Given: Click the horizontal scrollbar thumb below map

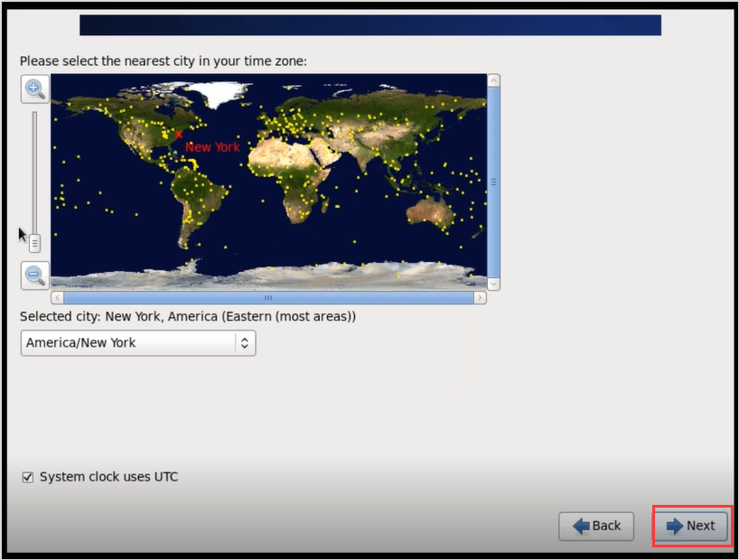Looking at the screenshot, I should pyautogui.click(x=268, y=298).
